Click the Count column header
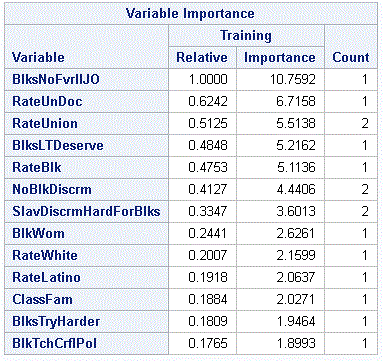 pos(351,57)
